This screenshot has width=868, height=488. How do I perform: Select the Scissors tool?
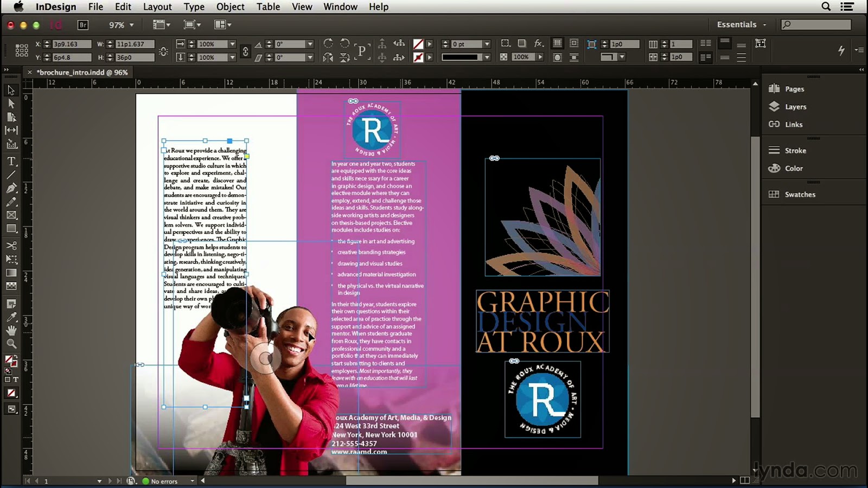(x=11, y=245)
